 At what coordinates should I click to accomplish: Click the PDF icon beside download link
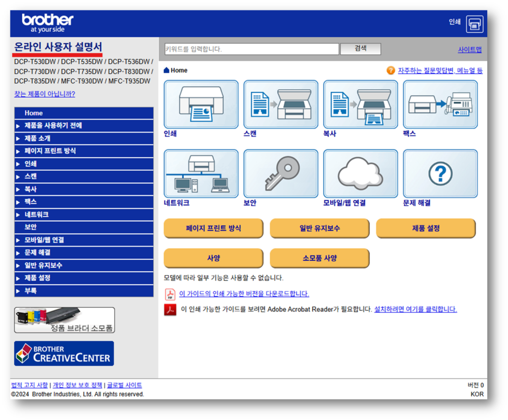point(170,294)
